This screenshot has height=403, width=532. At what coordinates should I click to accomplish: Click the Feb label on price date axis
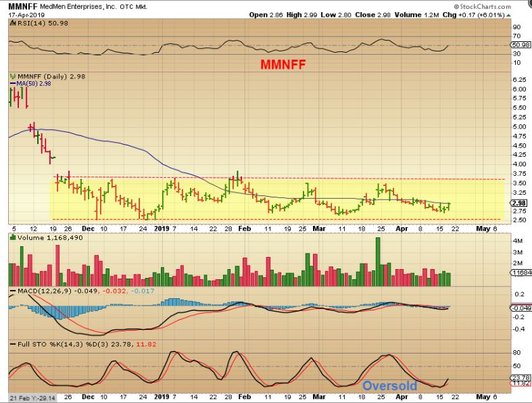245,229
